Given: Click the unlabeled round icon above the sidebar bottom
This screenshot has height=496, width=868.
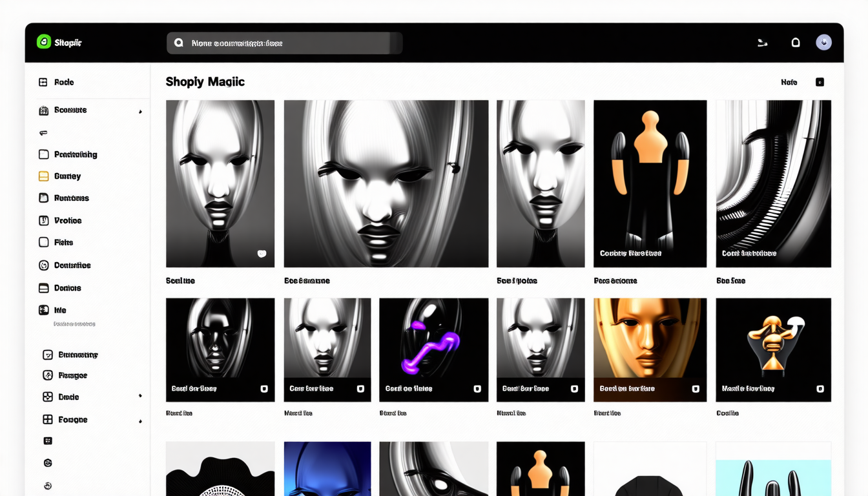Looking at the screenshot, I should pos(47,463).
